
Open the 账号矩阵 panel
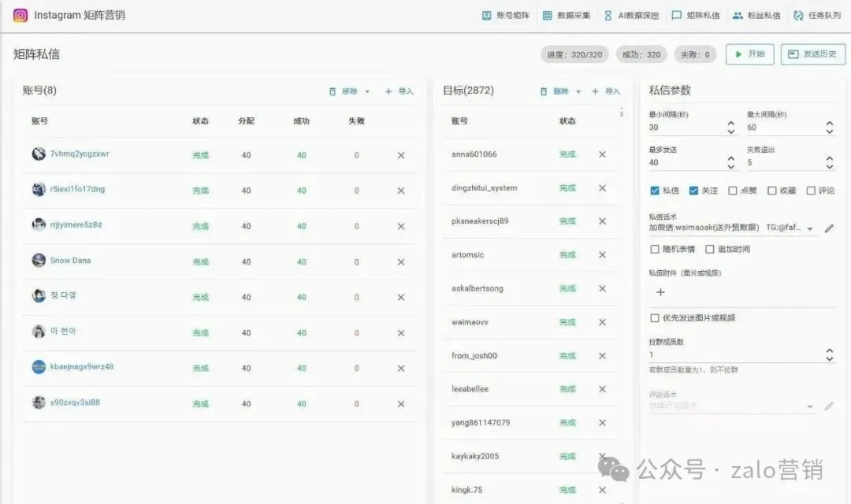[x=508, y=14]
